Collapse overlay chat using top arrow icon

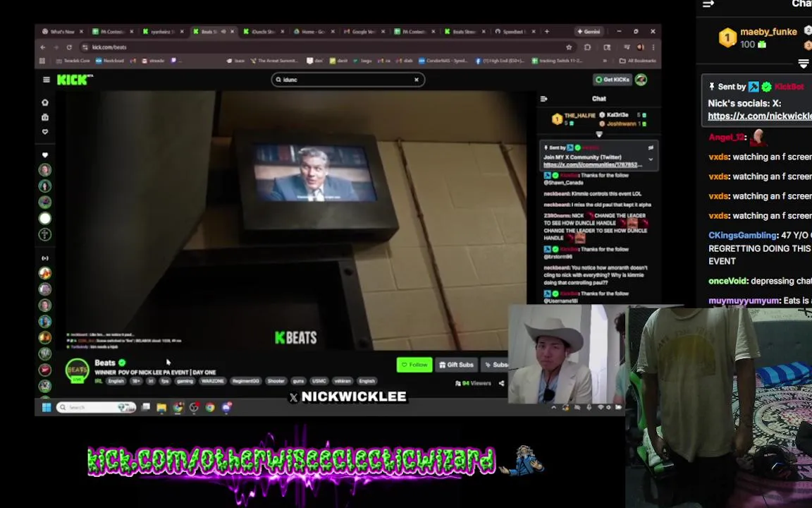click(x=708, y=4)
